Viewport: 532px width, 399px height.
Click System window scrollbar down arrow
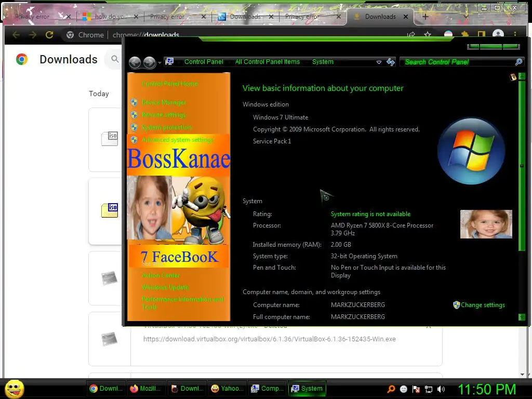tap(522, 317)
